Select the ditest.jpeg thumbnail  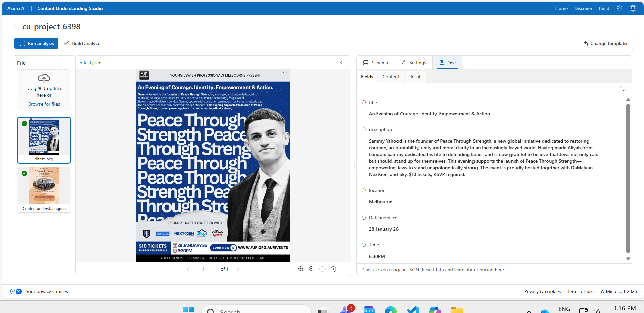pos(44,140)
